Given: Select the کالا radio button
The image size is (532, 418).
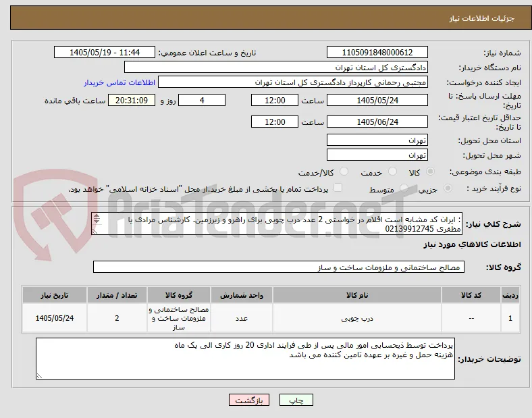Looking at the screenshot, I should 430,172.
